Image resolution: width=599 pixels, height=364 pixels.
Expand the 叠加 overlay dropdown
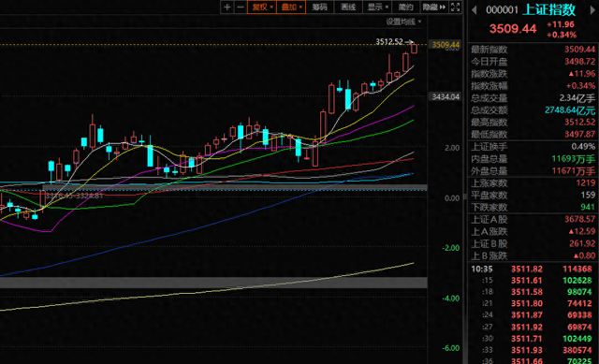point(291,7)
